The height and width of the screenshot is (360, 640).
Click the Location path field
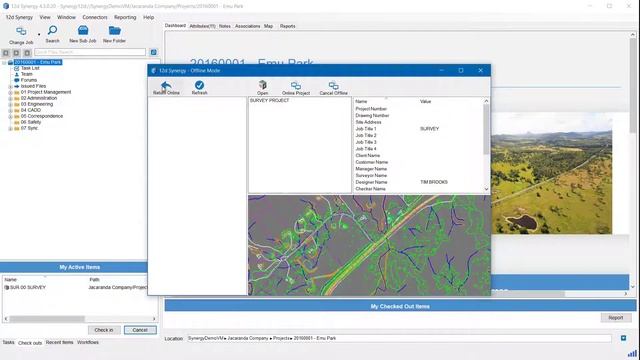(399, 338)
